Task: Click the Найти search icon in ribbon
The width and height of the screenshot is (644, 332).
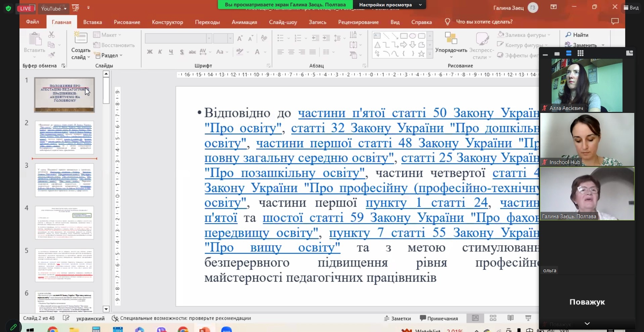Action: (568, 35)
